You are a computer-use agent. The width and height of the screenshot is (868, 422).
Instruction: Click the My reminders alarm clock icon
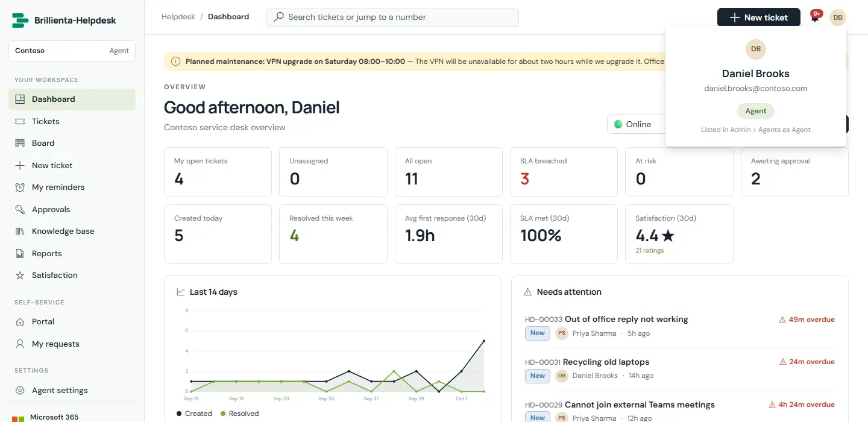(x=20, y=187)
